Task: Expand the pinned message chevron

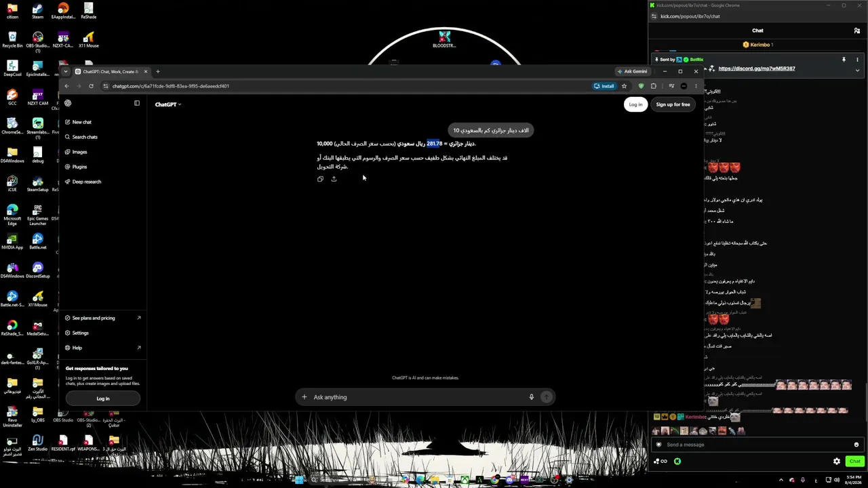Action: coord(857,70)
